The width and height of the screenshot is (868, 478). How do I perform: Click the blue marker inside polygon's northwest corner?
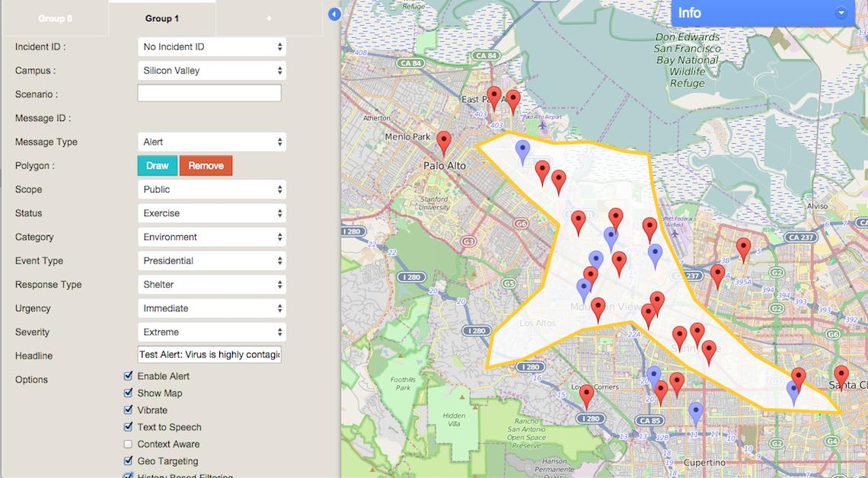point(522,153)
